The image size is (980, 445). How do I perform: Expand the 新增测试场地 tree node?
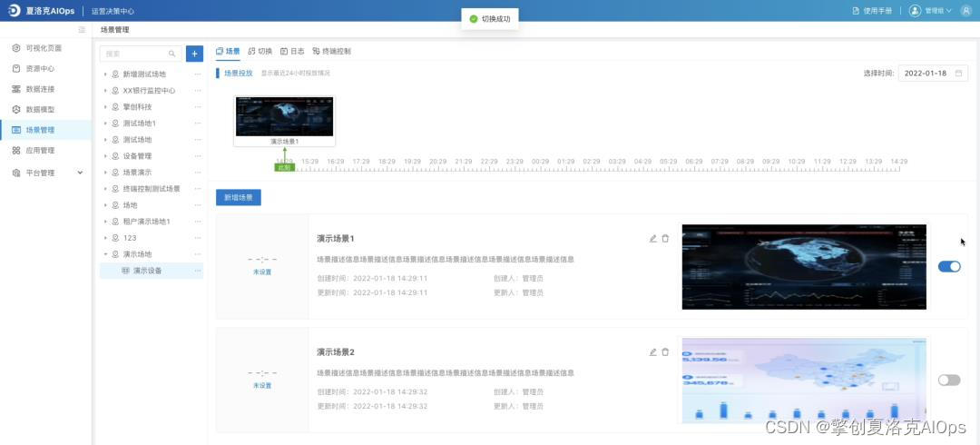[x=105, y=74]
